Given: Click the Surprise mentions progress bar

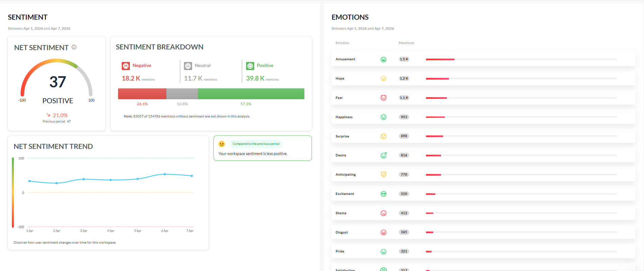Looking at the screenshot, I should pos(521,136).
